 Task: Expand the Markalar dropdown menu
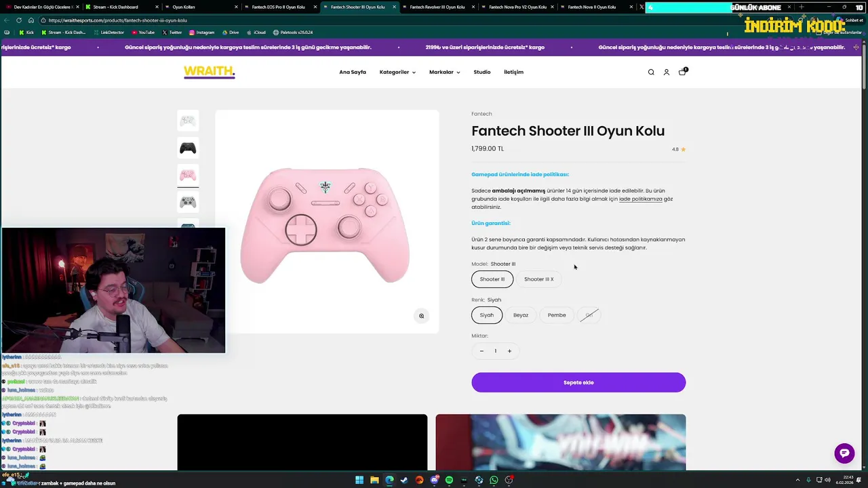[x=445, y=72]
